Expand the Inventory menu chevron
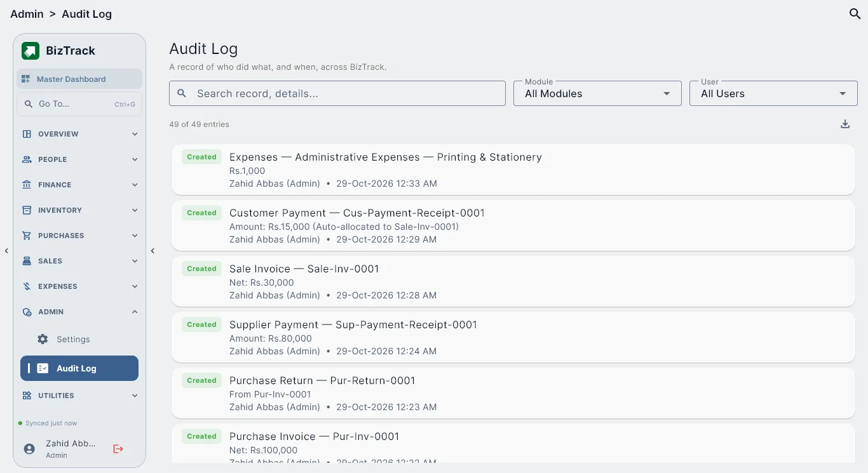Screen dimensions: 868x473 (135, 210)
